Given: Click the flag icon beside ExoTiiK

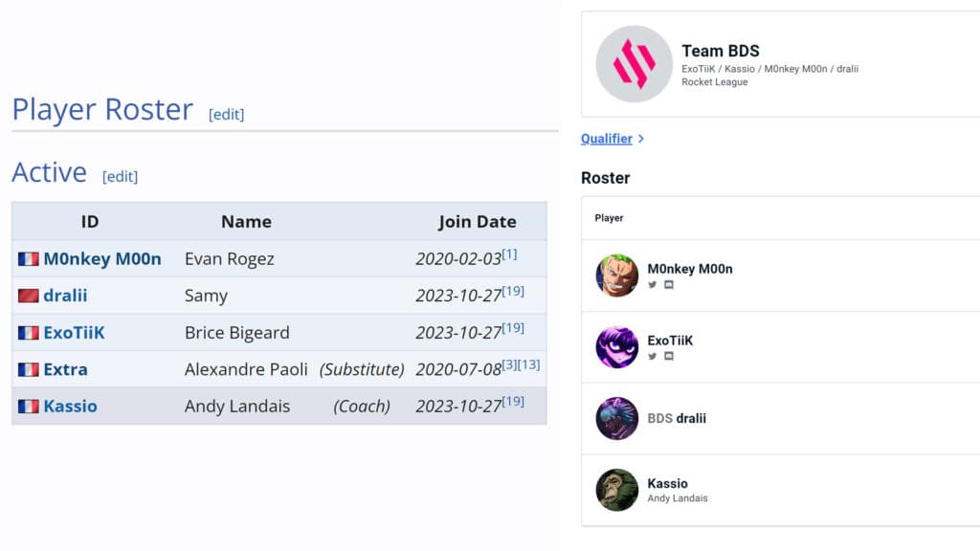Looking at the screenshot, I should 27,331.
